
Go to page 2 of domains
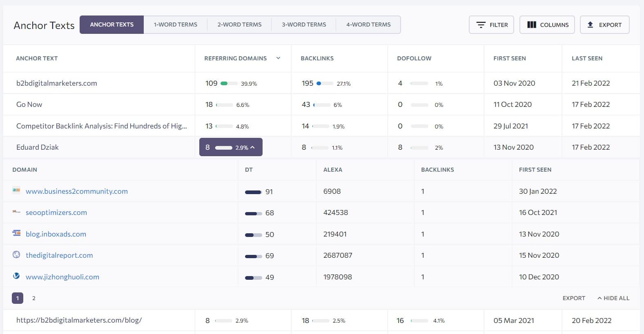(34, 298)
